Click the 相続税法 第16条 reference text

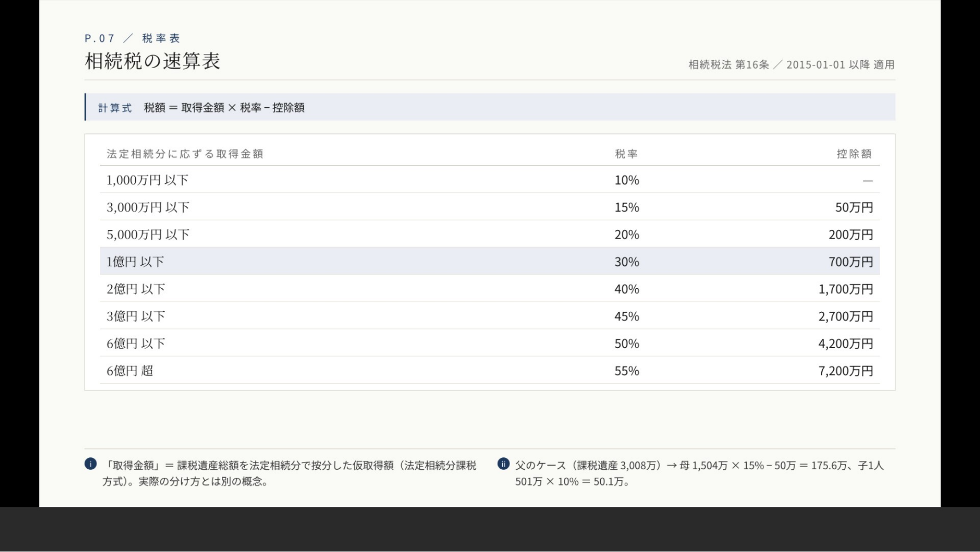pyautogui.click(x=729, y=65)
